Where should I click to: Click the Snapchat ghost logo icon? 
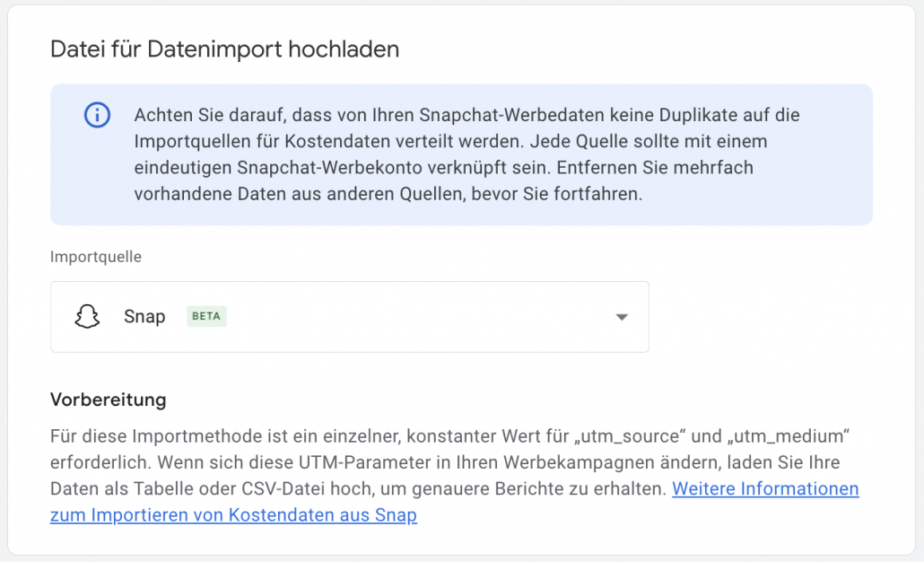[x=87, y=317]
